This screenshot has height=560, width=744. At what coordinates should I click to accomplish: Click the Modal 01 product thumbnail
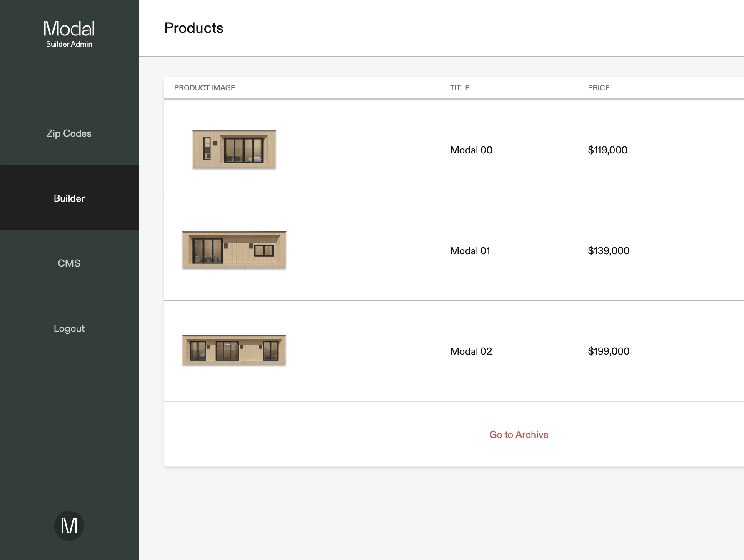[x=234, y=250]
